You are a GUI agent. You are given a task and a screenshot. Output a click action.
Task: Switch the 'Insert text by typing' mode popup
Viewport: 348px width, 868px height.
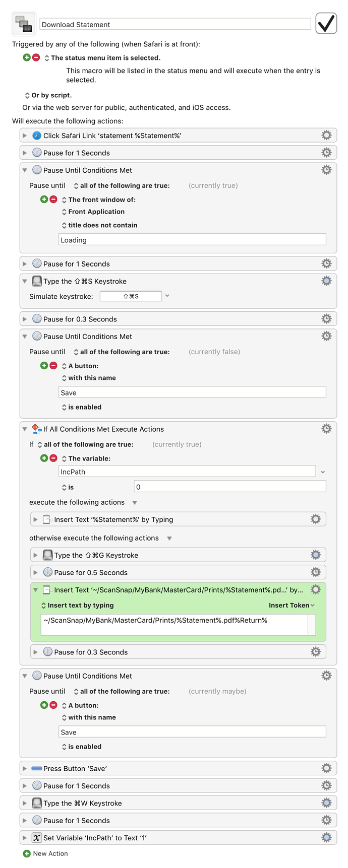[78, 605]
